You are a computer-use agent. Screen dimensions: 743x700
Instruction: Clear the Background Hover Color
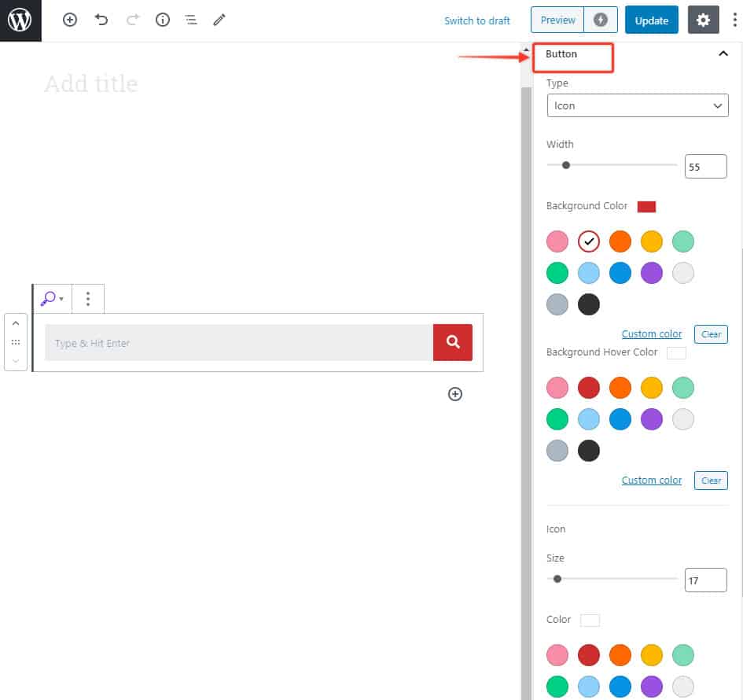[711, 481]
